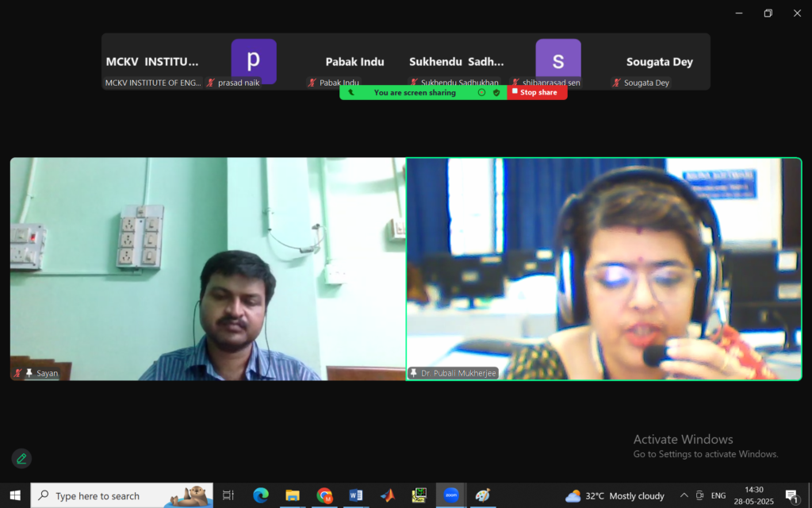Launch MATLAB from the taskbar
This screenshot has height=508, width=812.
[x=388, y=495]
